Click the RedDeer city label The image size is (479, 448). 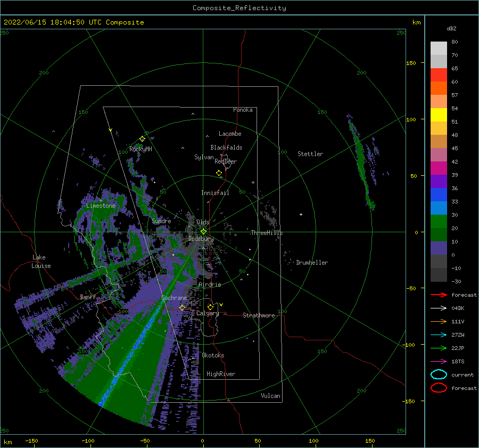(226, 161)
